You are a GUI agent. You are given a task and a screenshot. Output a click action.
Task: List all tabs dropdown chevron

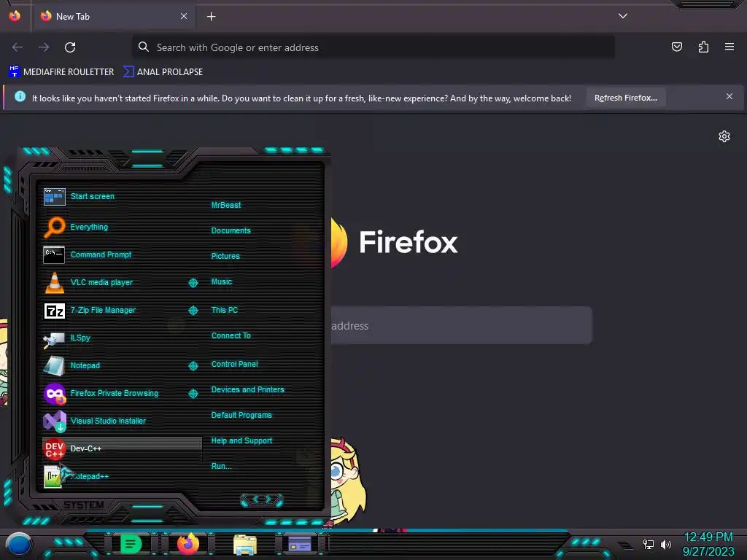coord(623,16)
